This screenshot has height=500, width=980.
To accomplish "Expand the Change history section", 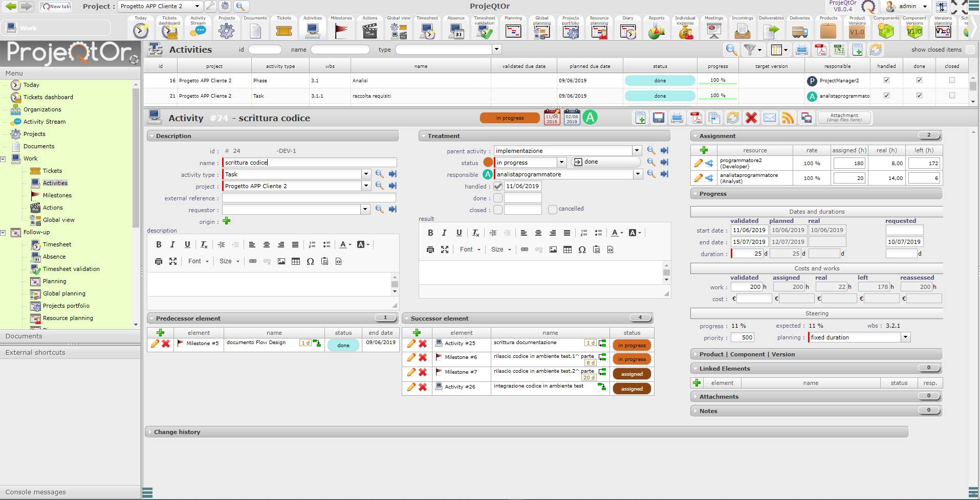I will click(x=177, y=432).
